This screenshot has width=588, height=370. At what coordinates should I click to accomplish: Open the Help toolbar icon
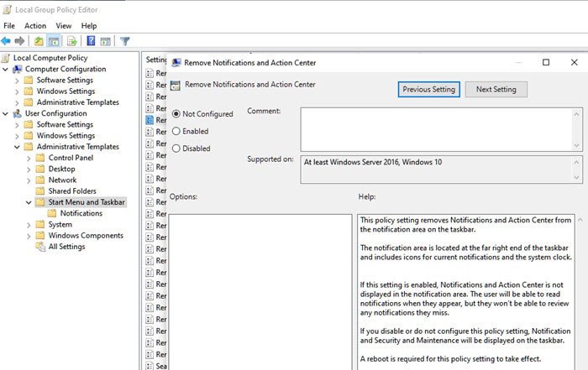coord(90,40)
